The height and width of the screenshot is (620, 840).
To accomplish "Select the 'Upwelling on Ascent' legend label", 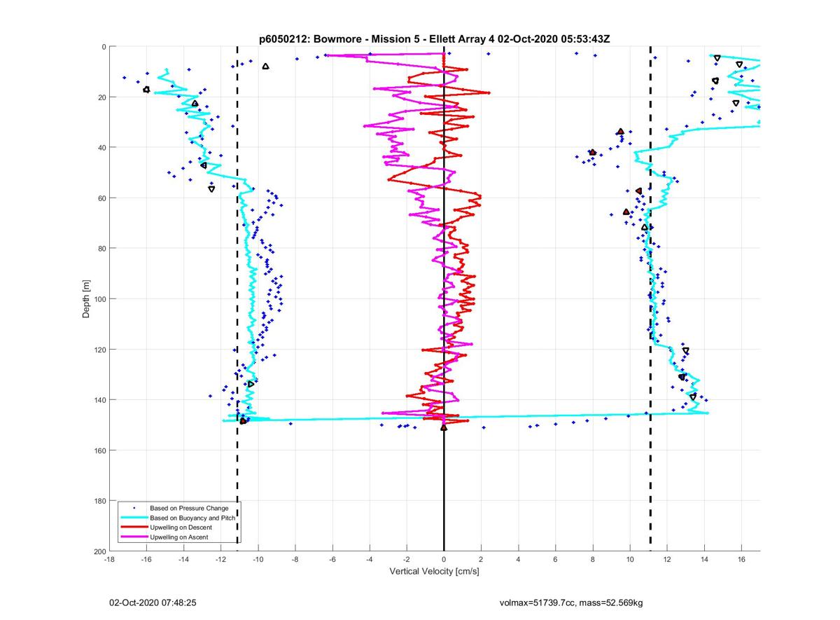I will tap(178, 537).
